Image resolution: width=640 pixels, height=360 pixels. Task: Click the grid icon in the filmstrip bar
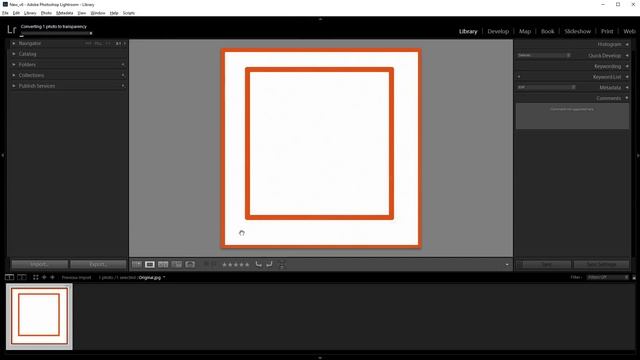pyautogui.click(x=36, y=277)
